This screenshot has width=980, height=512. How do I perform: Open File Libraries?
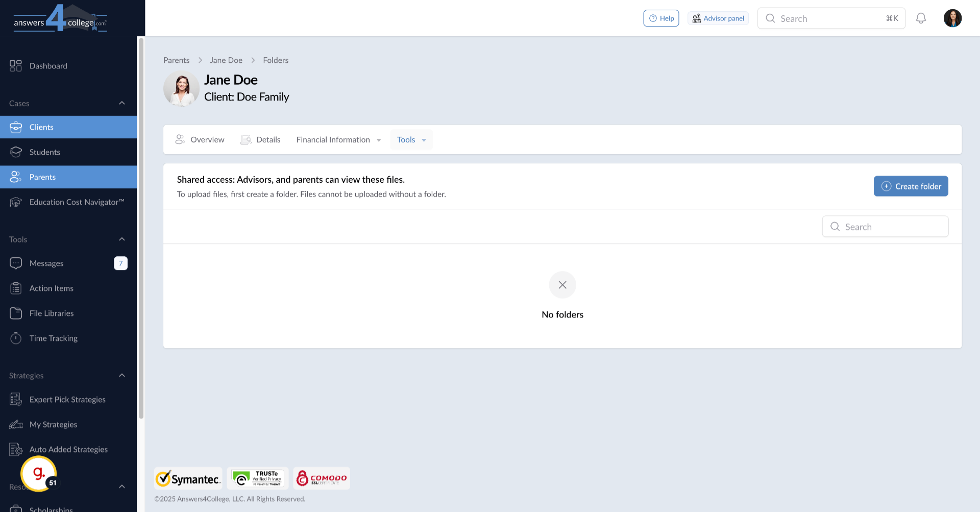51,313
